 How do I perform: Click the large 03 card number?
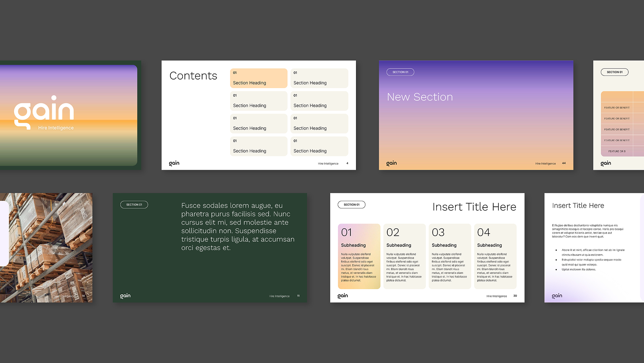(x=438, y=232)
